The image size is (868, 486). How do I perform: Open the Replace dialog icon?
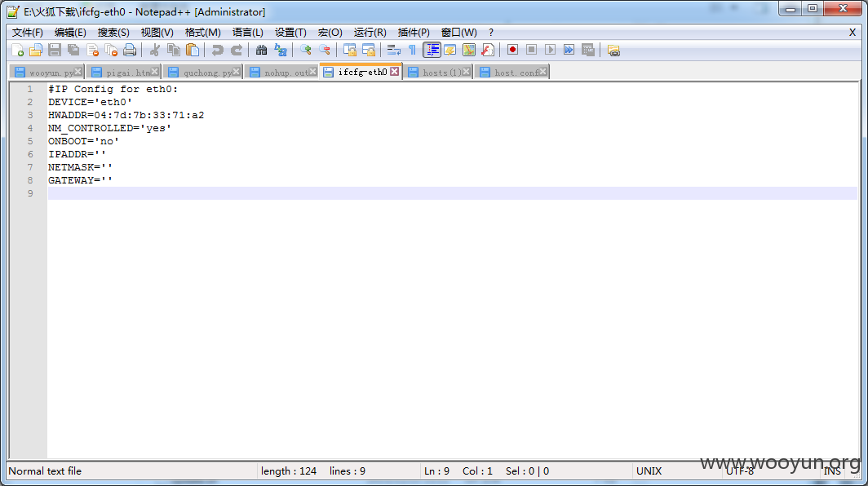pyautogui.click(x=280, y=51)
